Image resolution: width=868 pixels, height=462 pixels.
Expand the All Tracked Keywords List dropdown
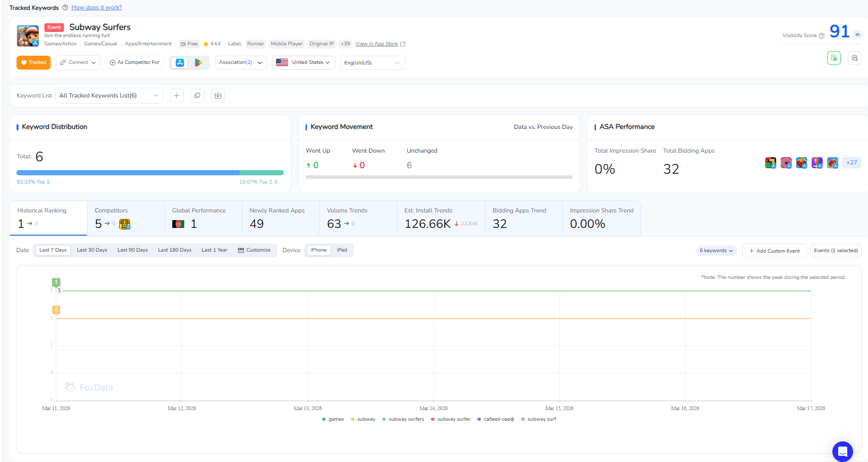tap(109, 95)
